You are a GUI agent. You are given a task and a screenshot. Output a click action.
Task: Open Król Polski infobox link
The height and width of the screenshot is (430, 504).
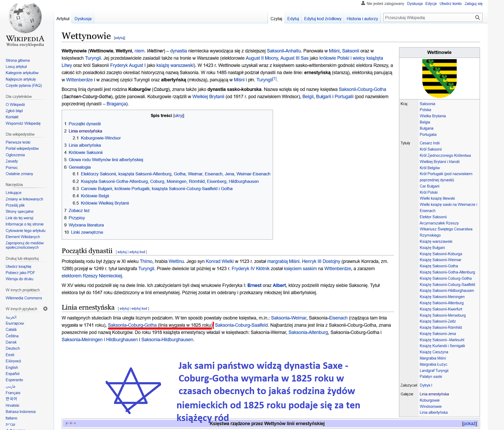pos(429,193)
